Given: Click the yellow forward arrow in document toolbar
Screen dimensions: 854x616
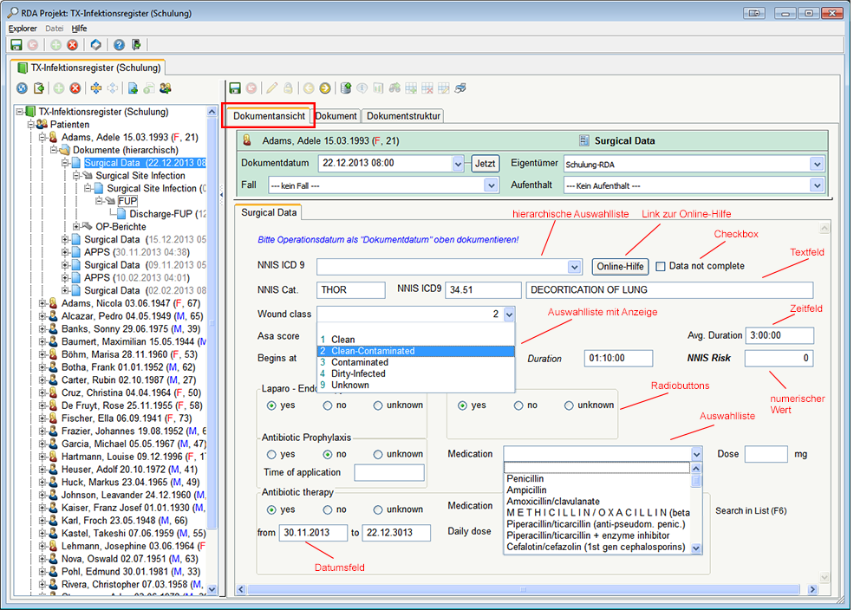Looking at the screenshot, I should 325,88.
